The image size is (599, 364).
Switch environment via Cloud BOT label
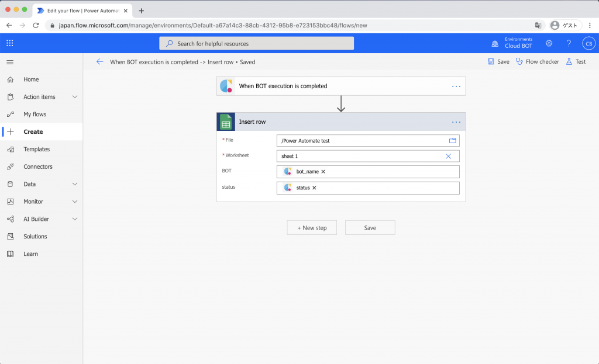518,46
